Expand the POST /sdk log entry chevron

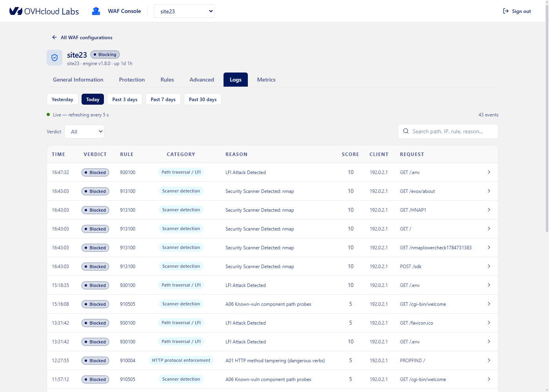pyautogui.click(x=489, y=266)
